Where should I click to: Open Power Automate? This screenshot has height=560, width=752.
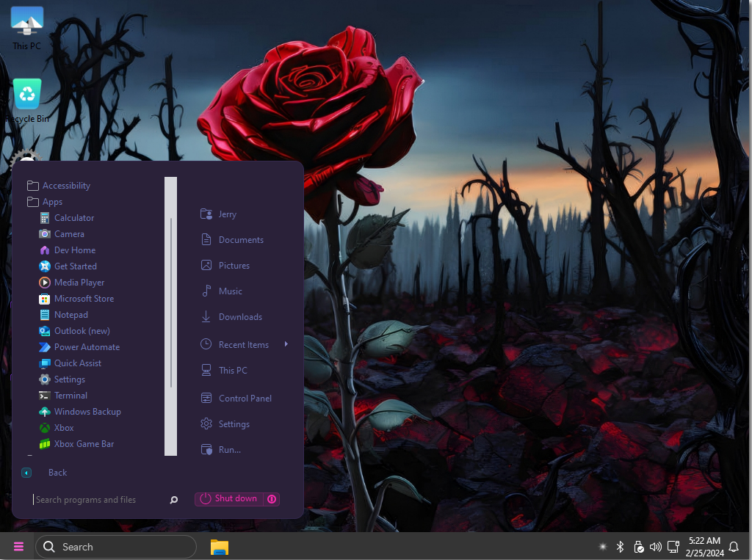(87, 347)
